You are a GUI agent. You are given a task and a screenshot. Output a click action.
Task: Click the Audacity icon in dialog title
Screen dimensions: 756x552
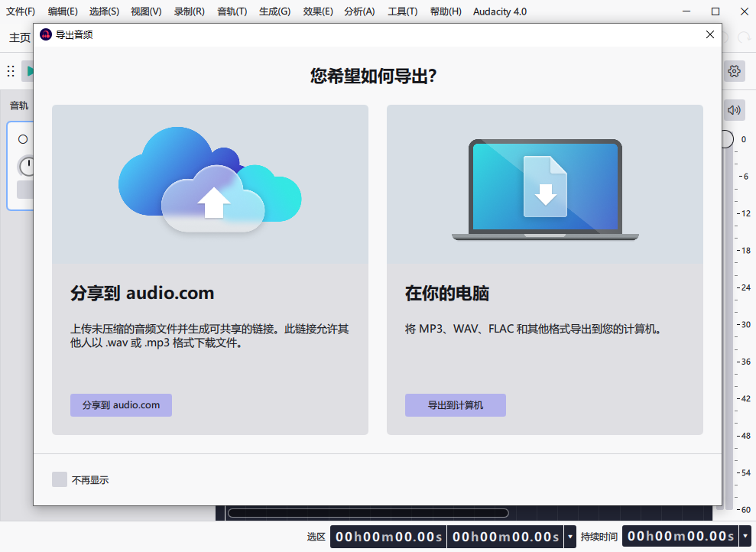pyautogui.click(x=46, y=34)
